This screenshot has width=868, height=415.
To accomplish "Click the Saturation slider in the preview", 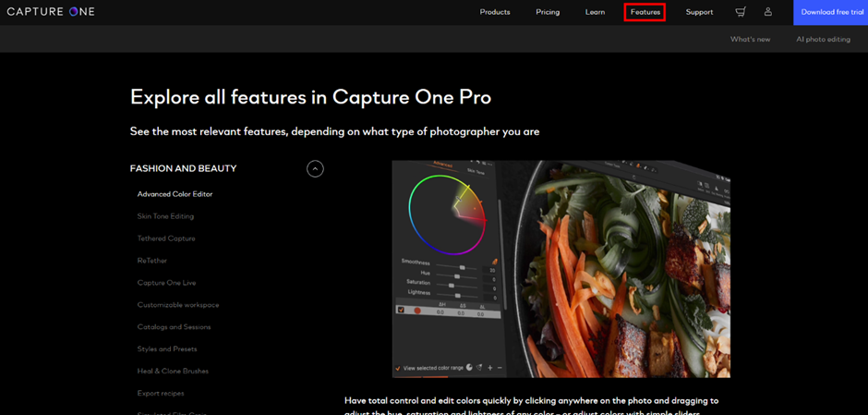I will tap(457, 285).
